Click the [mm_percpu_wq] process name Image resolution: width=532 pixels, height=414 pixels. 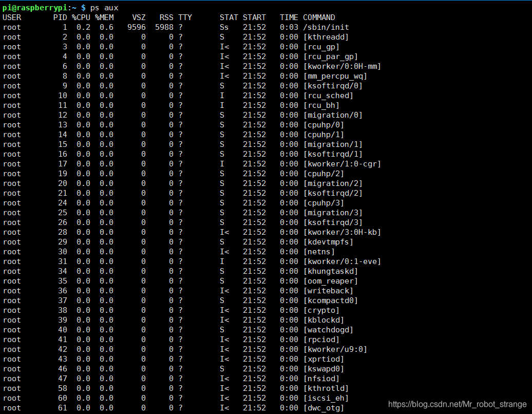pos(335,76)
